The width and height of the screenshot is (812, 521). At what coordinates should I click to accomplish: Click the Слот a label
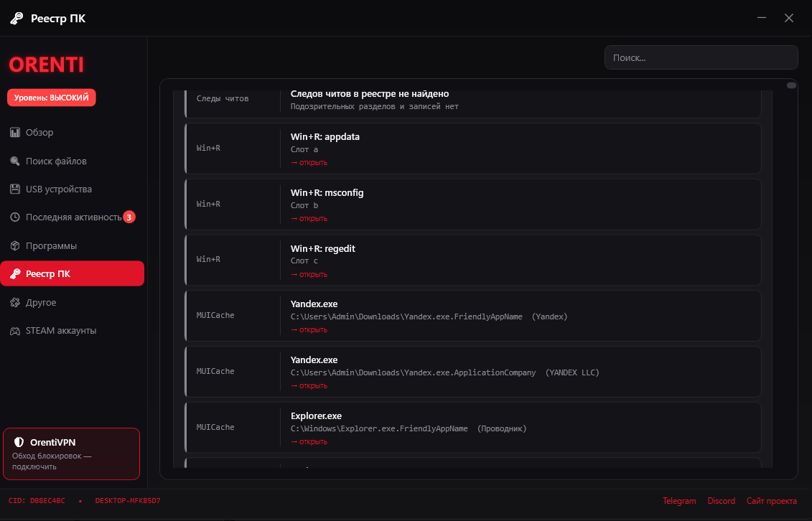click(x=304, y=149)
